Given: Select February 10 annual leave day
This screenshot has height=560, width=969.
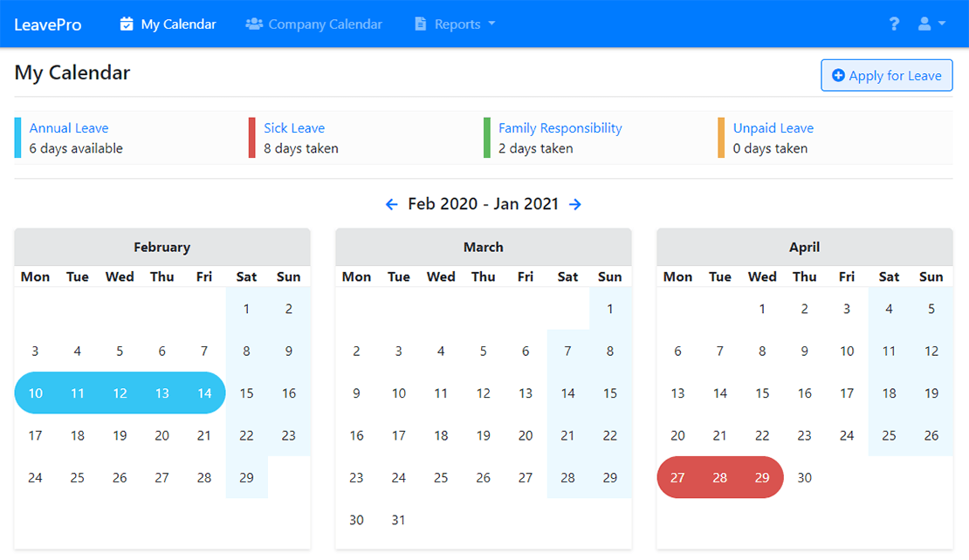Looking at the screenshot, I should point(35,393).
